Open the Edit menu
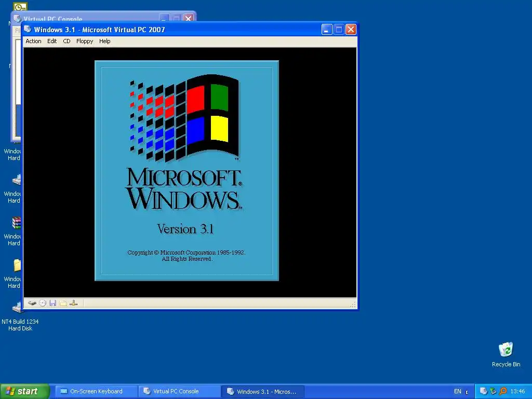 [x=52, y=41]
